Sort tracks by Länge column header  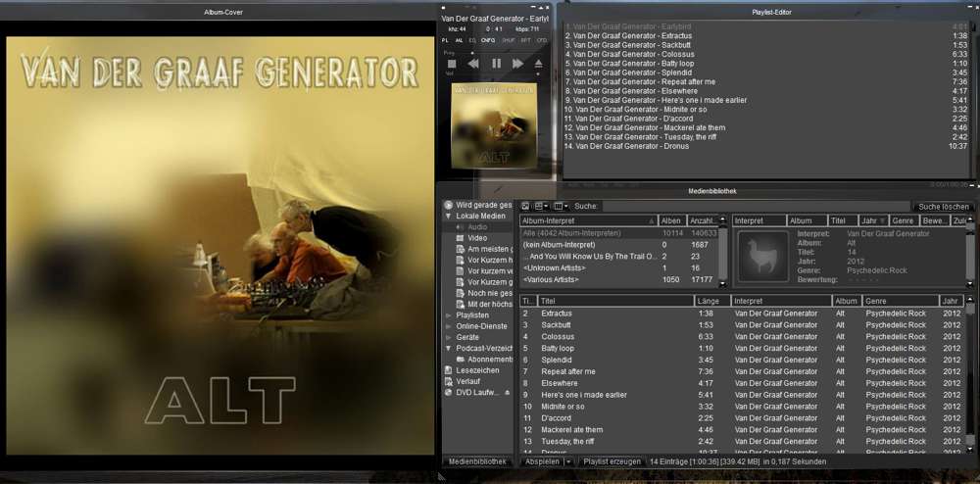tap(710, 301)
